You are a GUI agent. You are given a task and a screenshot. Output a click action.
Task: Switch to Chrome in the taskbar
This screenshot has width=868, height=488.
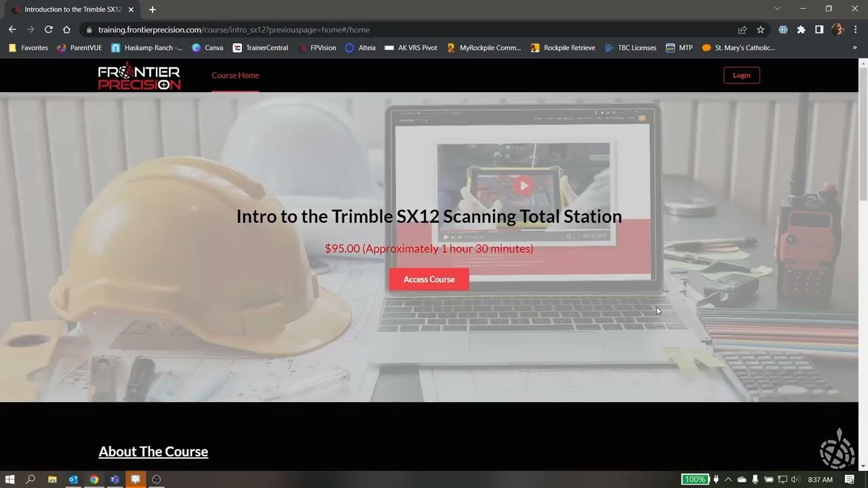(94, 479)
